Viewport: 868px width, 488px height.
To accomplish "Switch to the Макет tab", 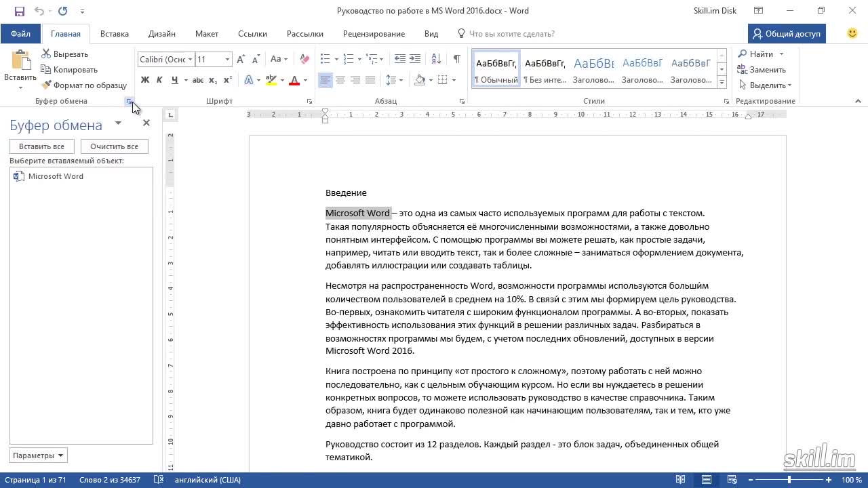I will 207,33.
